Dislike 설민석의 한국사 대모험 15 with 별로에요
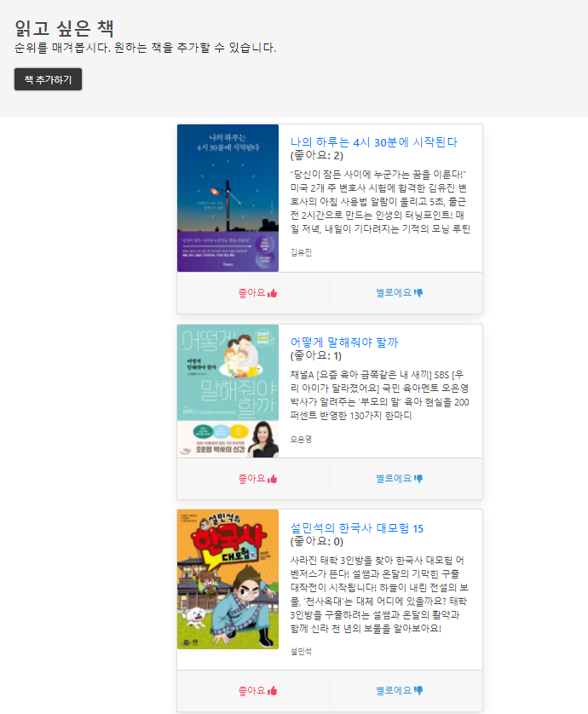Screen dimensions: 588x714 pyautogui.click(x=399, y=691)
